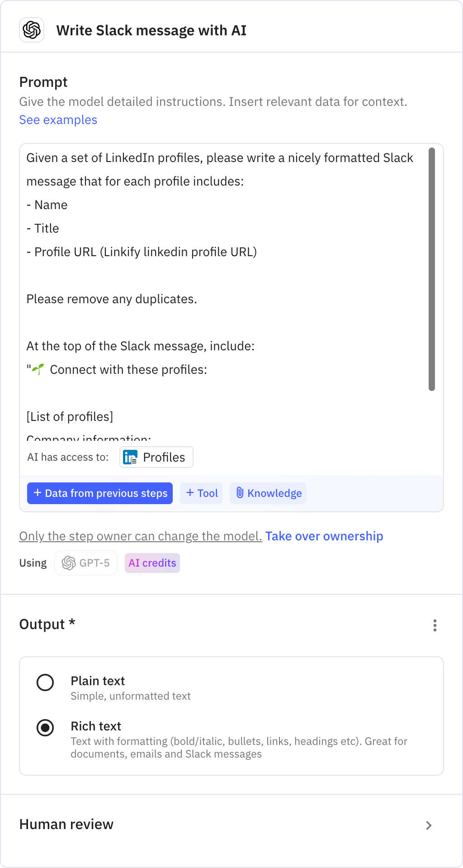Click the Profiles access chip
The height and width of the screenshot is (868, 463).
(156, 457)
